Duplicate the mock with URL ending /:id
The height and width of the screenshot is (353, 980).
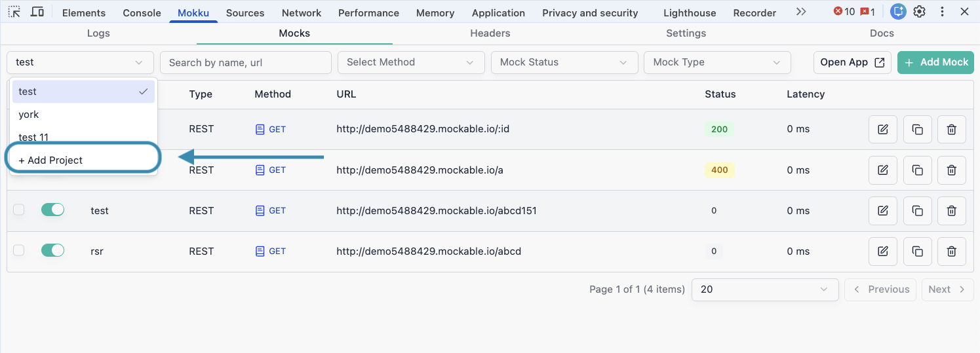point(917,130)
